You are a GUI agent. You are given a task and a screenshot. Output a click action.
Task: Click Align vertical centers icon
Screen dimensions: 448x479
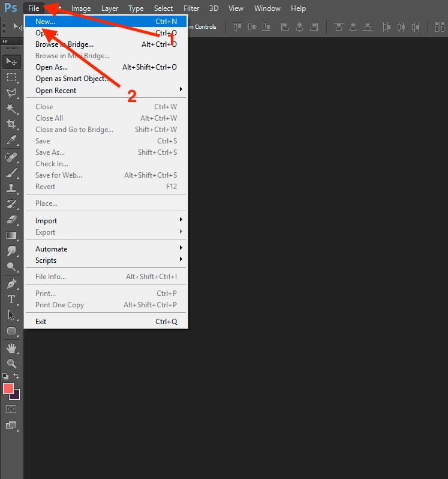pos(252,27)
